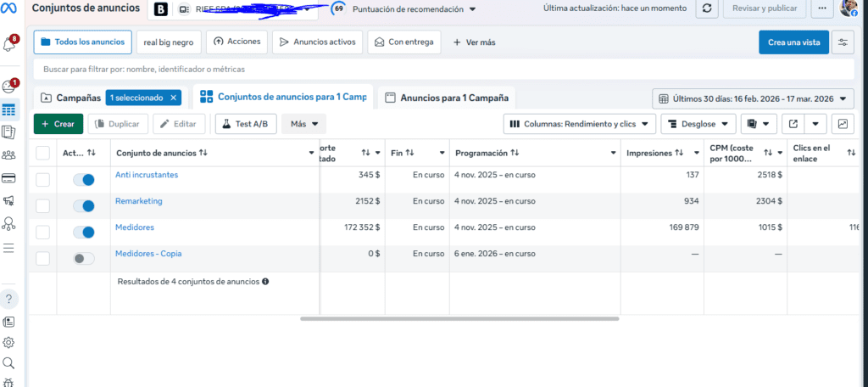Sort by the Fin column header
The width and height of the screenshot is (868, 387).
pyautogui.click(x=403, y=153)
